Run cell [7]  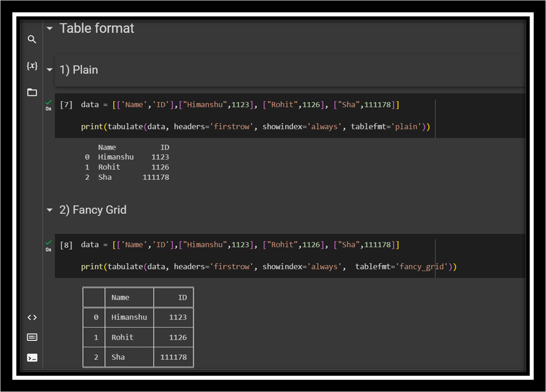66,105
